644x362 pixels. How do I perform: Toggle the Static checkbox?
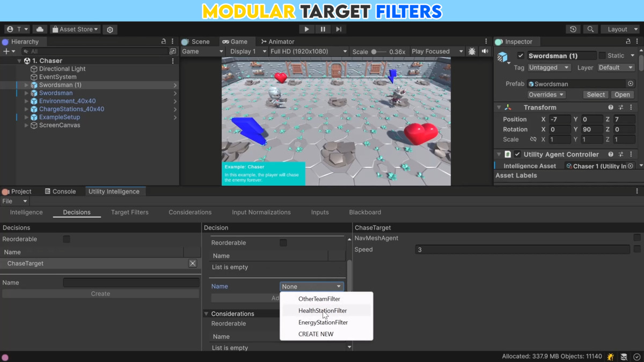coord(602,56)
